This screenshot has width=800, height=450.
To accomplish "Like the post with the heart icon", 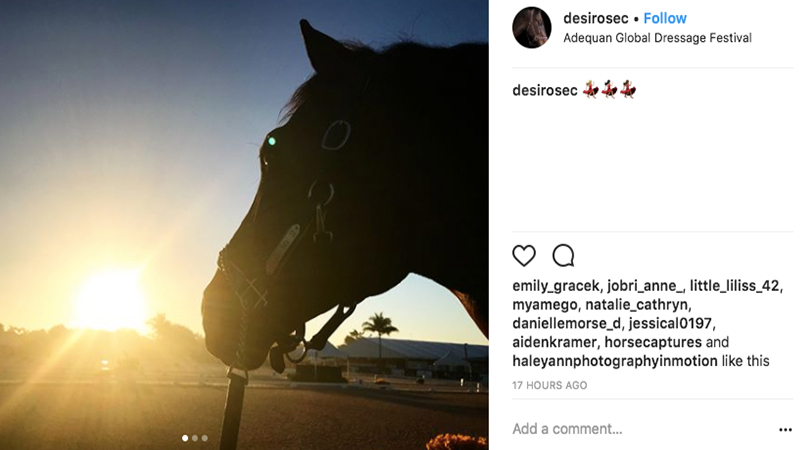I will 524,255.
